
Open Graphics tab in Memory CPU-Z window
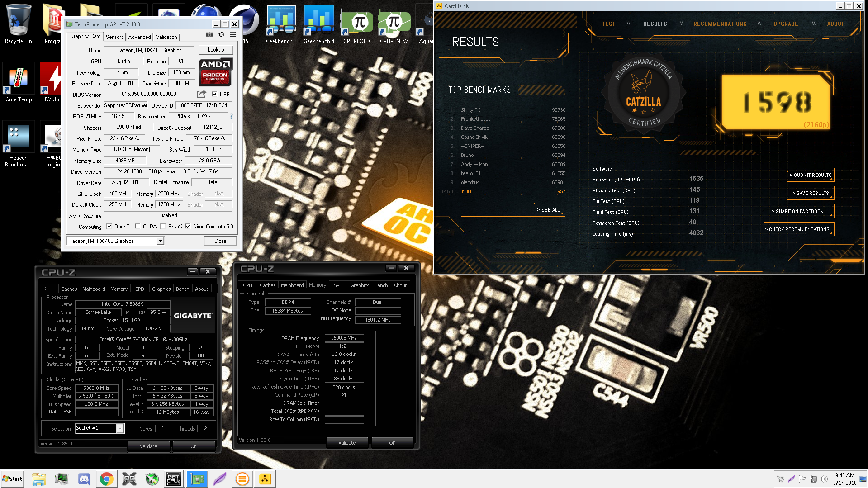(360, 285)
